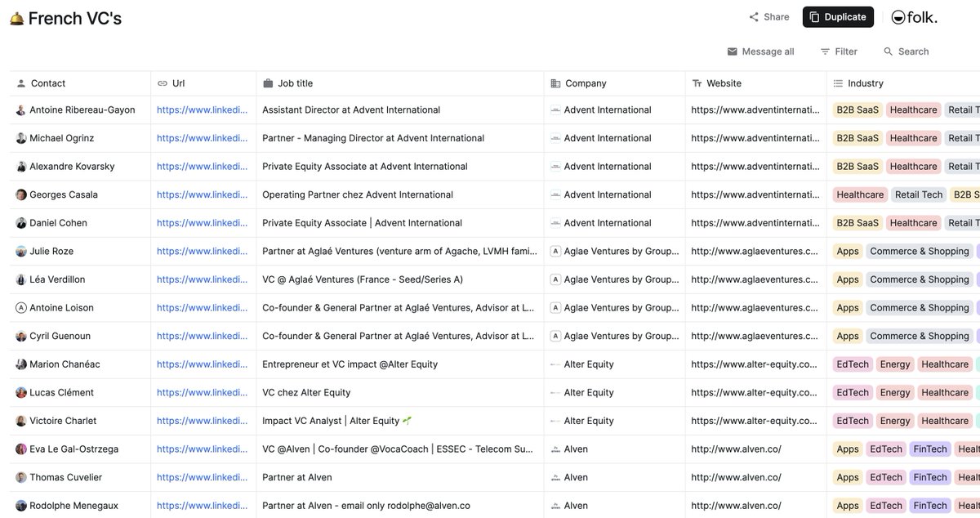This screenshot has height=518, width=980.
Task: Click Antoine Ribereau-Gayon's avatar
Action: 21,110
